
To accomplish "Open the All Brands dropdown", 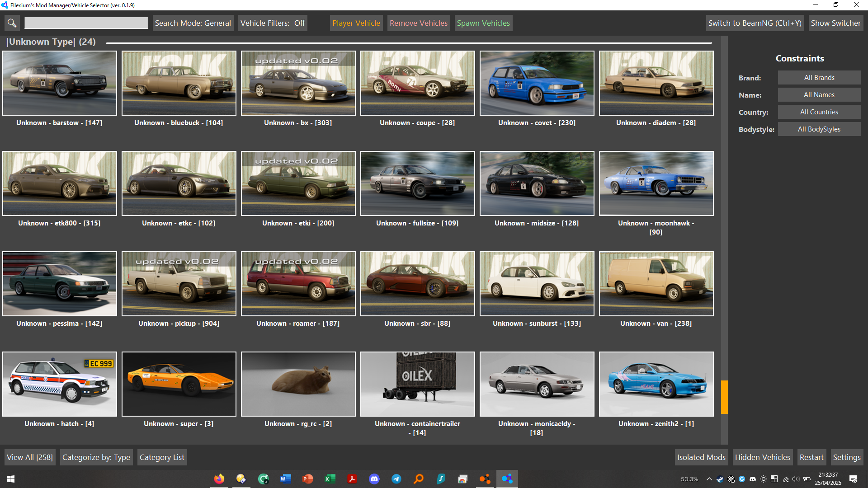I will point(819,78).
